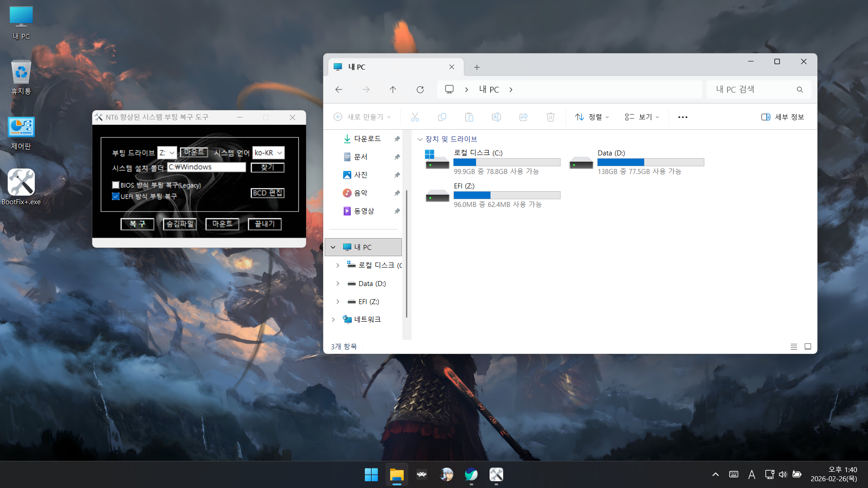Toggle the details pane (세부 정보) button
868x488 pixels.
click(x=783, y=117)
